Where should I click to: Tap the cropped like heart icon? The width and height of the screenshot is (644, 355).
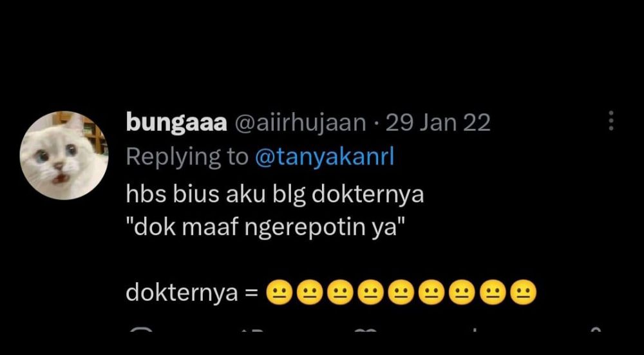(366, 330)
